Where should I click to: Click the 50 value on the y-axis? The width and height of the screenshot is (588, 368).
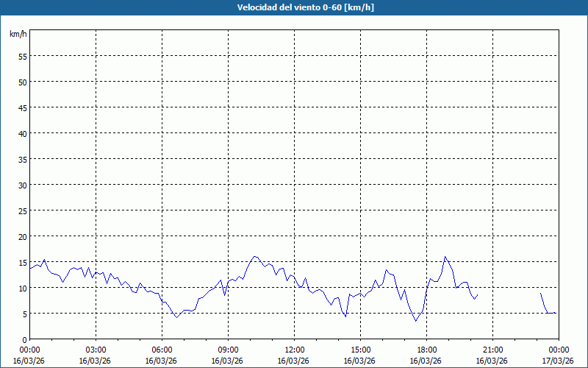[22, 82]
